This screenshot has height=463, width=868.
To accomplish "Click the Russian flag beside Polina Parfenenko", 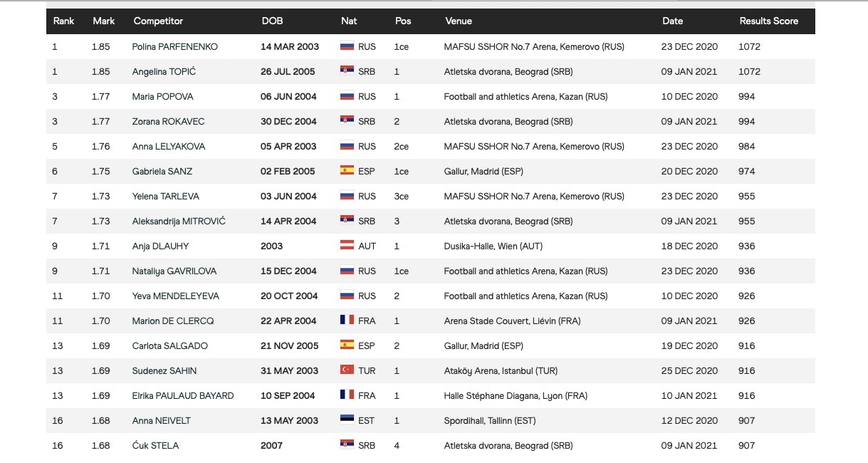I will pos(347,46).
